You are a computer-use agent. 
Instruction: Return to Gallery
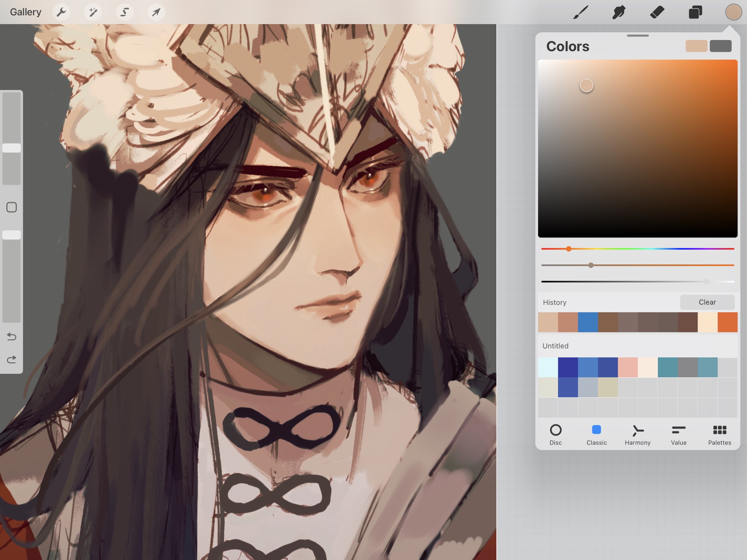pyautogui.click(x=26, y=12)
